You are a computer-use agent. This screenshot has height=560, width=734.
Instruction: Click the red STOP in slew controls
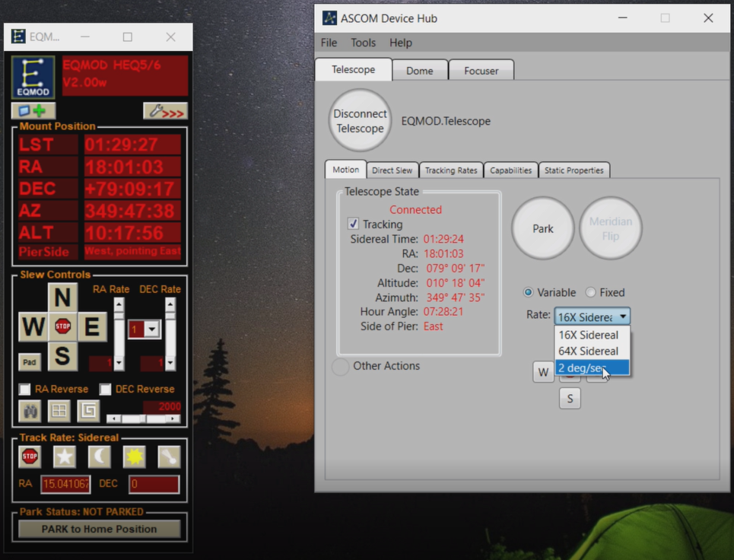click(62, 326)
